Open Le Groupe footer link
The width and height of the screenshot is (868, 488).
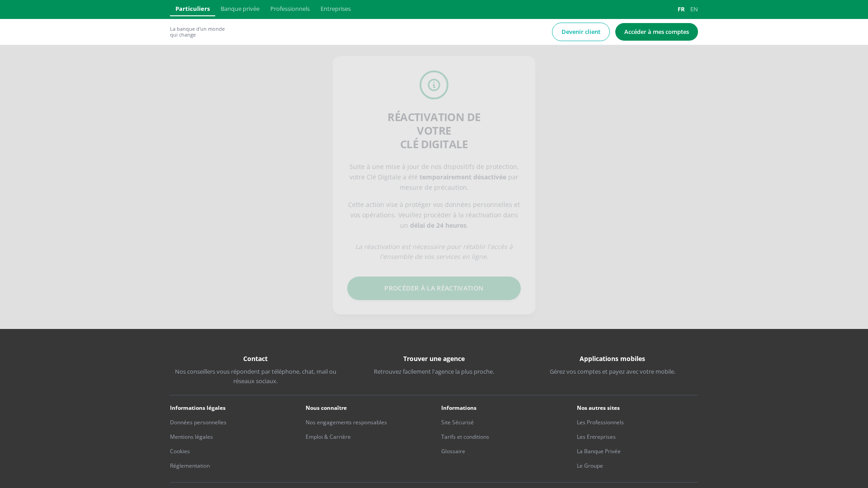[x=590, y=465]
